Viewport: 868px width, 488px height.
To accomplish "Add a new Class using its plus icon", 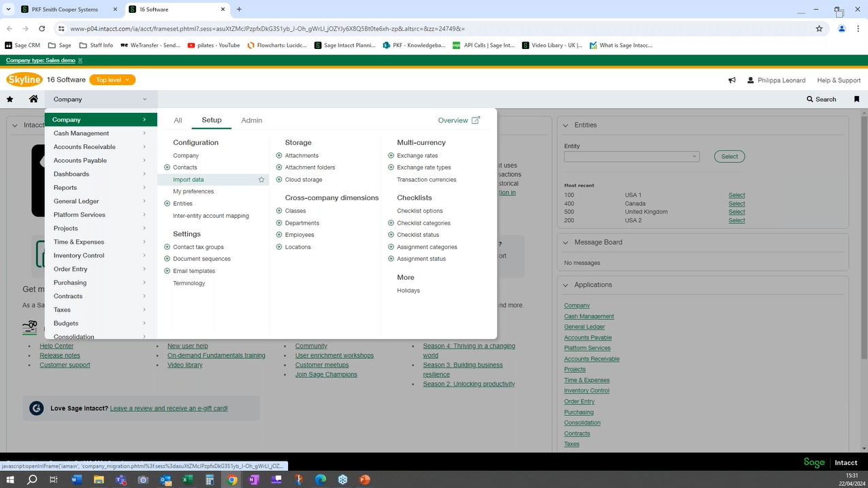I will click(x=279, y=211).
